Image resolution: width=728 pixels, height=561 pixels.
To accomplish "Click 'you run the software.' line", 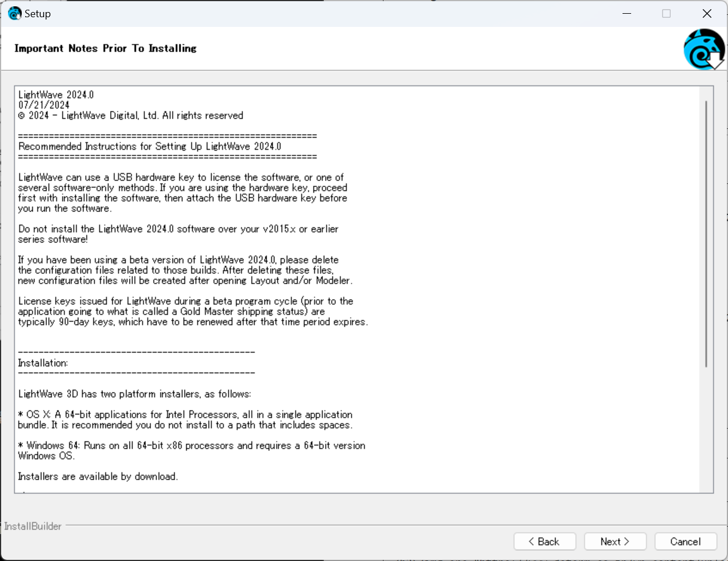I will pyautogui.click(x=65, y=208).
